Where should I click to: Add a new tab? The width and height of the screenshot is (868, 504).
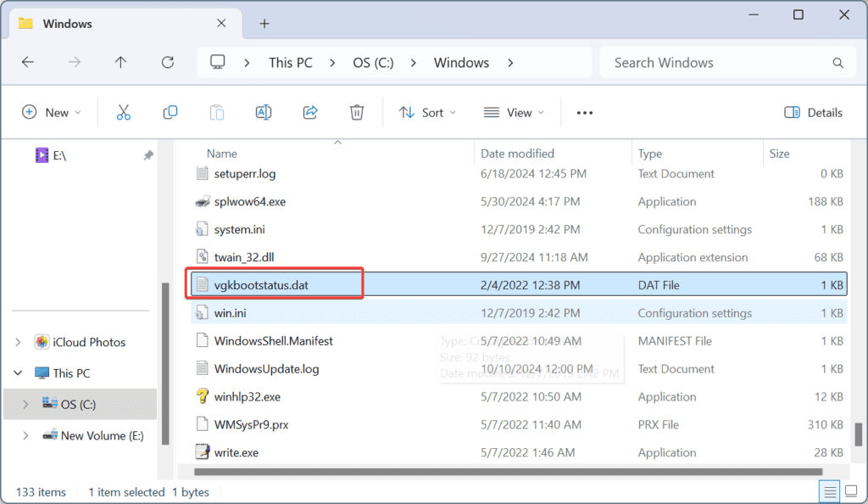point(264,23)
